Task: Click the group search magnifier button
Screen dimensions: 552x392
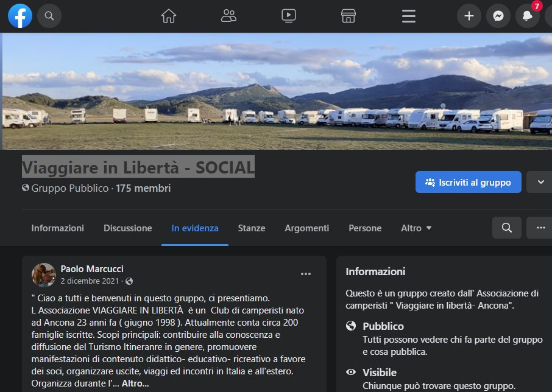Action: (506, 228)
